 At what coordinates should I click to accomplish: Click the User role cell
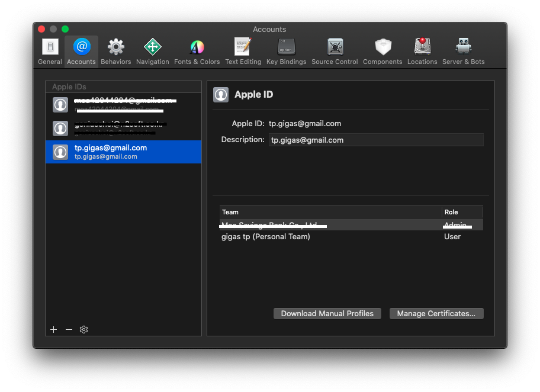pos(452,237)
